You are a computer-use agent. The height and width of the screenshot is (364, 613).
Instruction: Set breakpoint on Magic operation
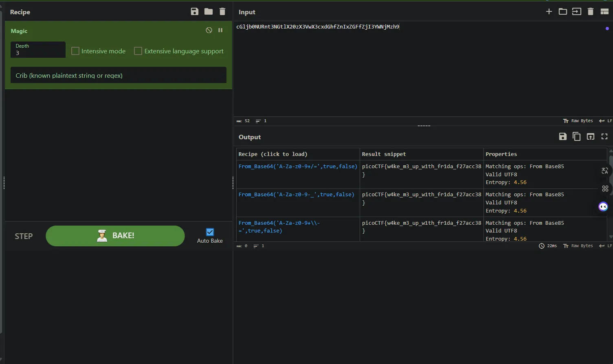220,30
